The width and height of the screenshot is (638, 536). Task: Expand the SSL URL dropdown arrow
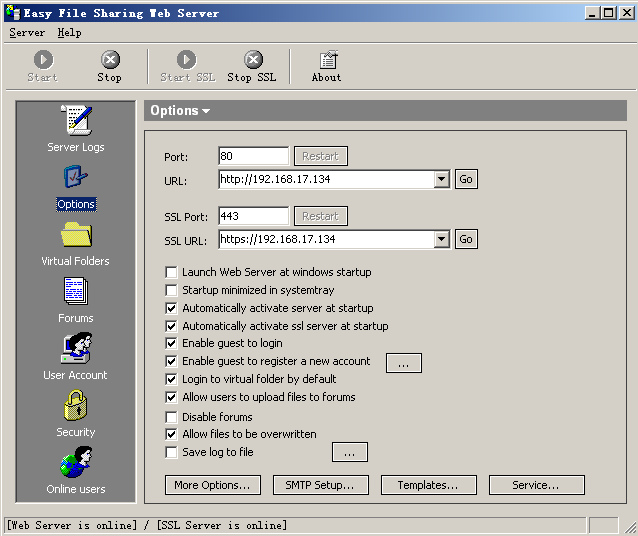[441, 239]
